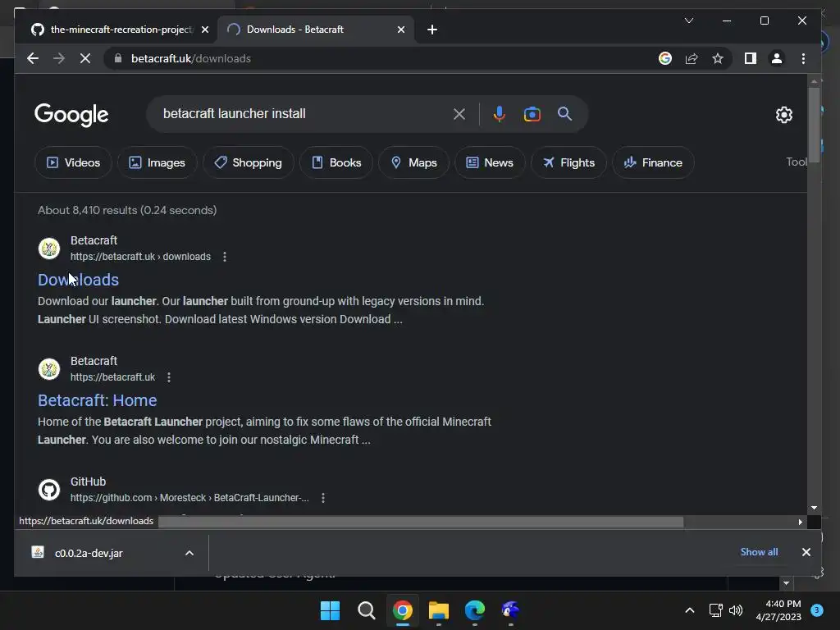Filter results by News
The image size is (840, 630).
coord(490,163)
